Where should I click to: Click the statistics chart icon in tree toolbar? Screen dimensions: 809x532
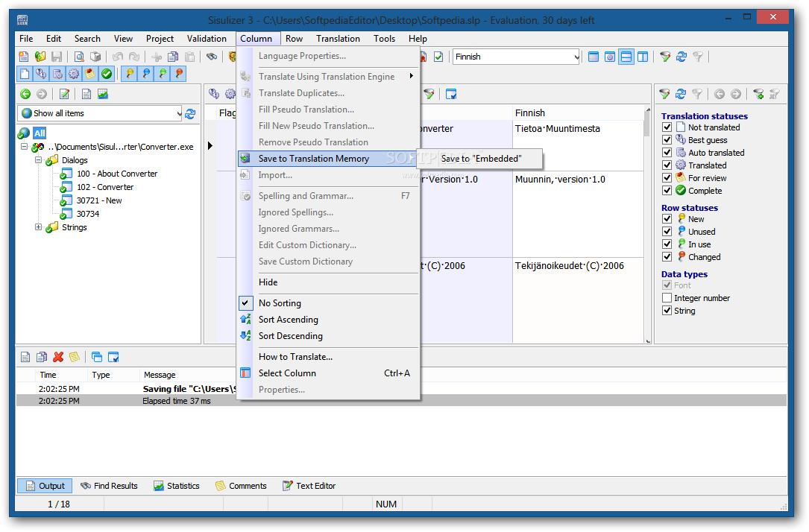click(103, 94)
